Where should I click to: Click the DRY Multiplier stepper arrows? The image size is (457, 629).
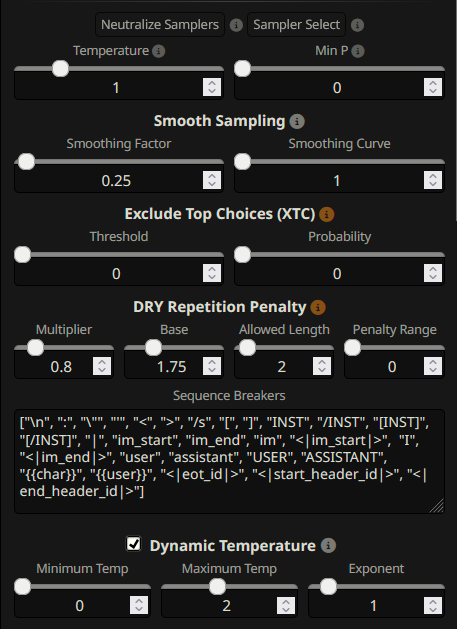(x=102, y=366)
